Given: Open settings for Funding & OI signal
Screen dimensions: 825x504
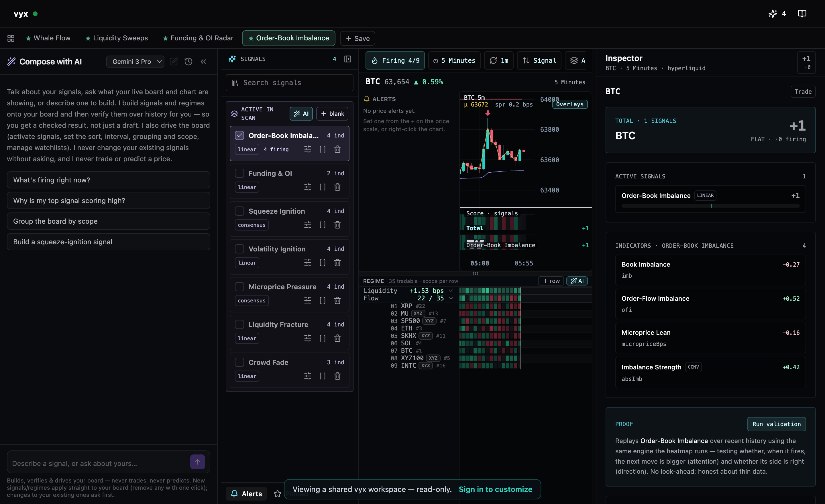Looking at the screenshot, I should click(x=308, y=187).
